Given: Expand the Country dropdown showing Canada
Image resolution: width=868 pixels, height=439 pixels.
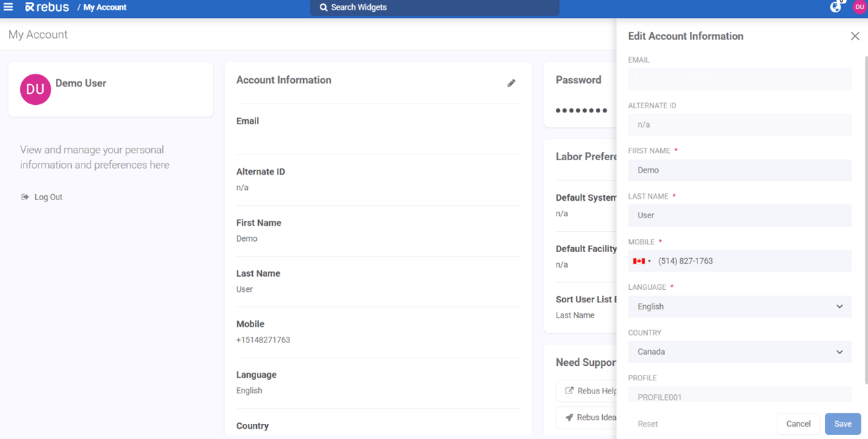Looking at the screenshot, I should [x=739, y=352].
